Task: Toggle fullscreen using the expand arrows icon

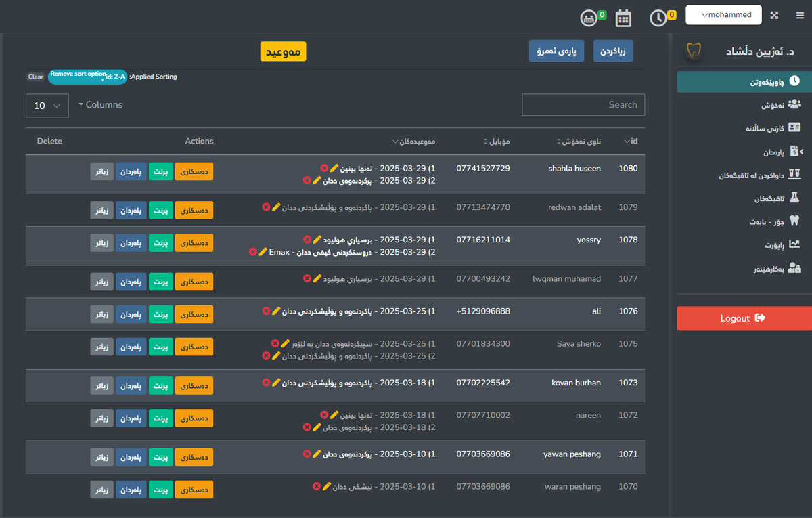Action: click(x=775, y=15)
